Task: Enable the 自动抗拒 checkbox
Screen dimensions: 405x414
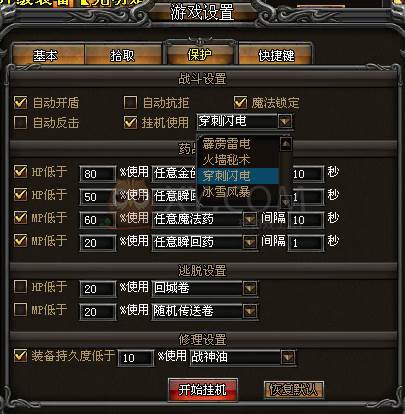Action: 130,102
